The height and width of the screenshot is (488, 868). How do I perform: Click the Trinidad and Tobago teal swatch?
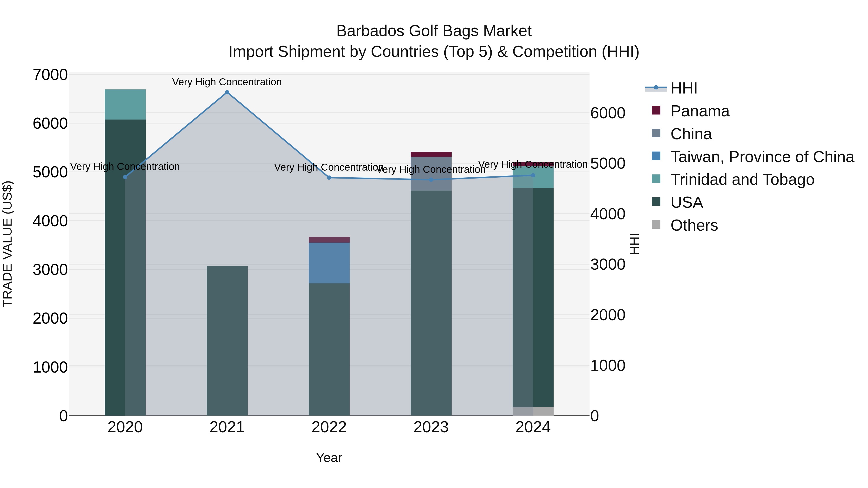tap(656, 179)
